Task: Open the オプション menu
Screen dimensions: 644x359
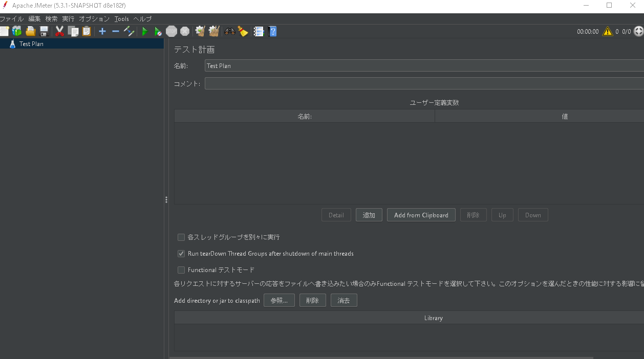Action: pos(94,19)
